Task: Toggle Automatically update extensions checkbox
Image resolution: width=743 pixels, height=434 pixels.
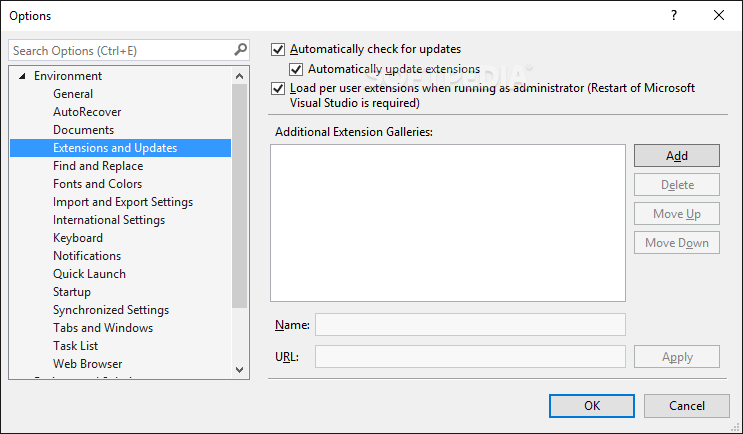Action: pyautogui.click(x=296, y=69)
